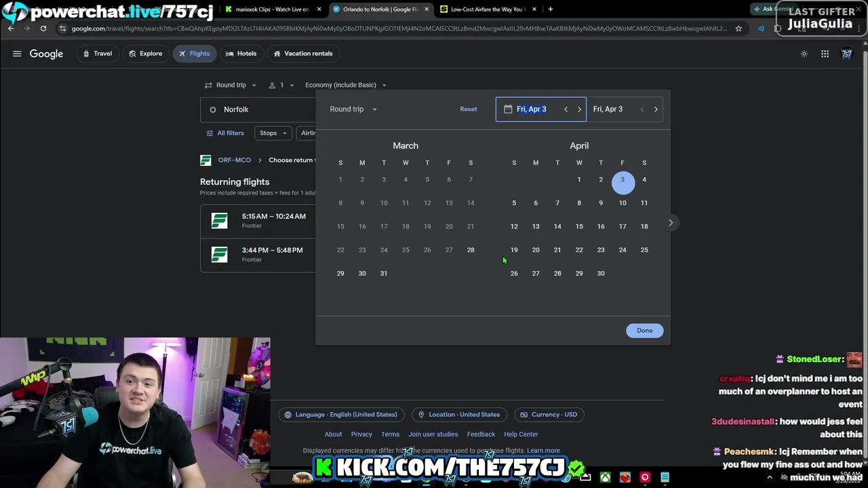Select April 25 on the calendar

pos(644,250)
